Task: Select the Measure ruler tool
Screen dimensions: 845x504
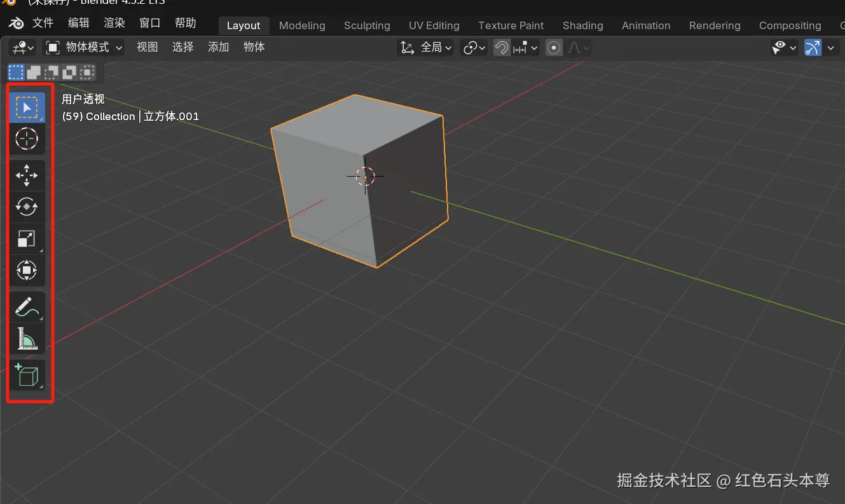Action: 27,339
